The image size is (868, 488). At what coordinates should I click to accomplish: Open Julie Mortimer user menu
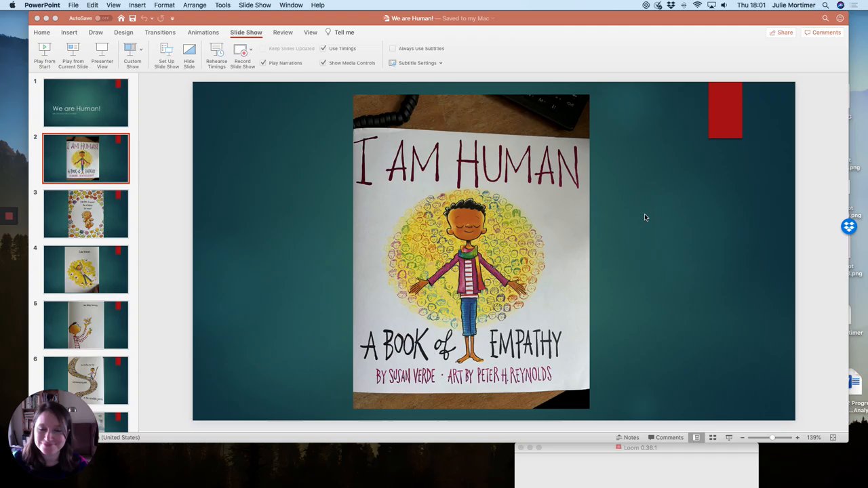(x=793, y=5)
